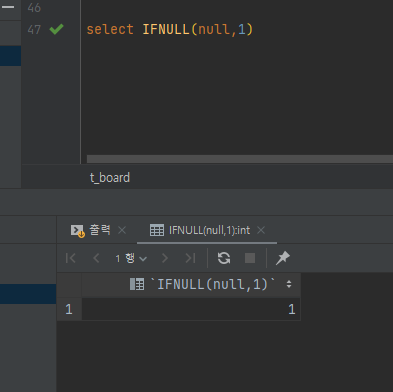Click line number 47 in the gutter

coord(34,30)
